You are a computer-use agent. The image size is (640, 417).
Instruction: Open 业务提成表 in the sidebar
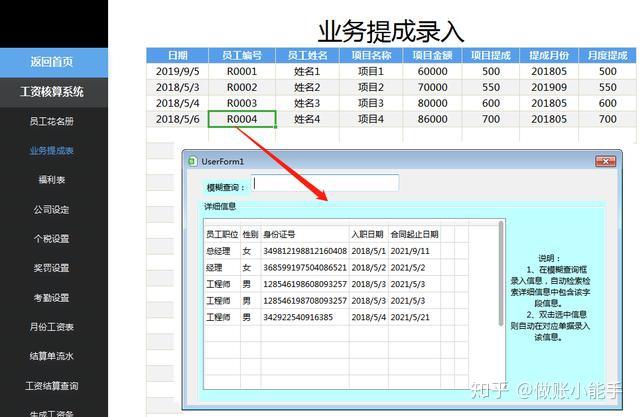pyautogui.click(x=52, y=151)
